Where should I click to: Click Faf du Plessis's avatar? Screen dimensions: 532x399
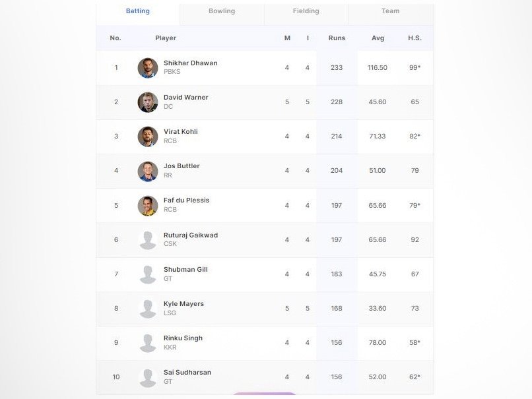click(x=148, y=206)
